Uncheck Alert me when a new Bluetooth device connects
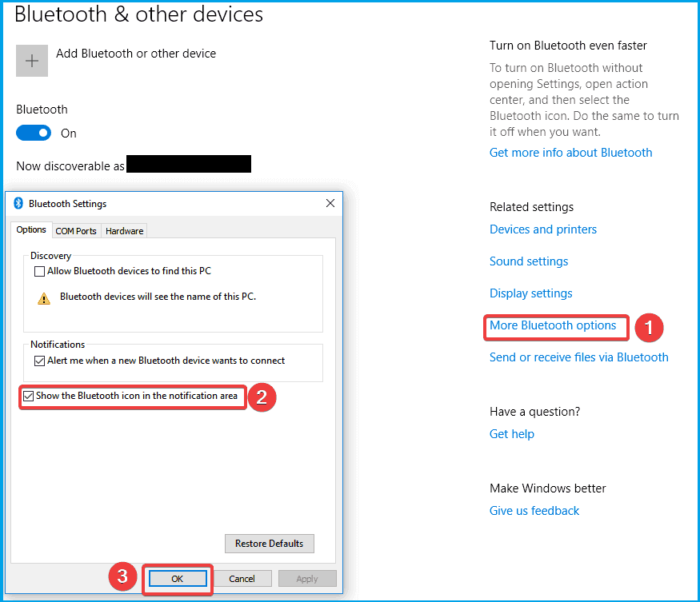The width and height of the screenshot is (700, 602). click(39, 361)
